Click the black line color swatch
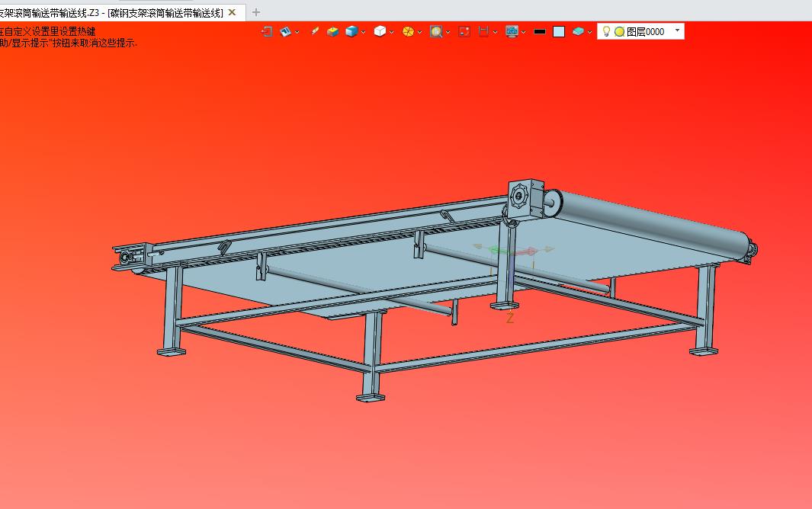The height and width of the screenshot is (509, 812). [540, 31]
